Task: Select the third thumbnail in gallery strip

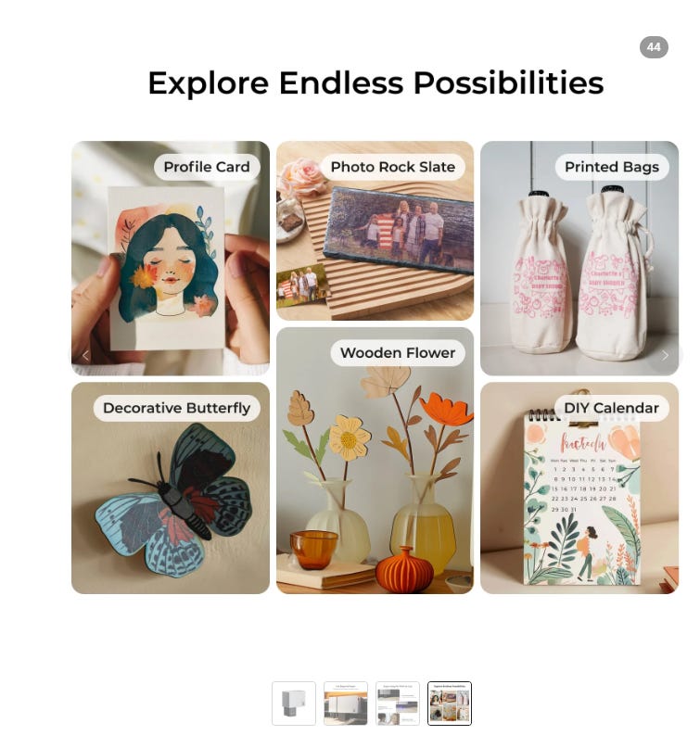Action: coord(398,704)
